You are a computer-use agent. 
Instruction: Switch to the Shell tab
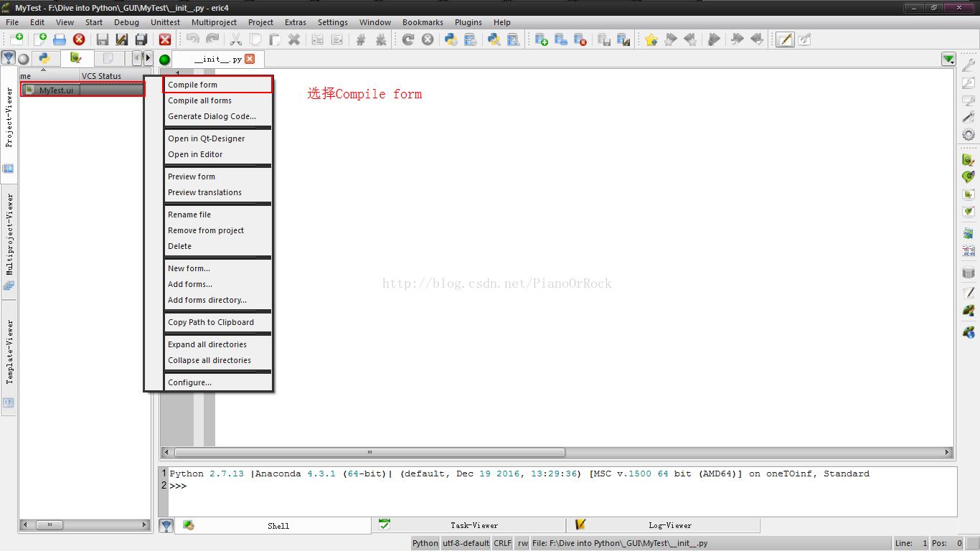click(273, 526)
